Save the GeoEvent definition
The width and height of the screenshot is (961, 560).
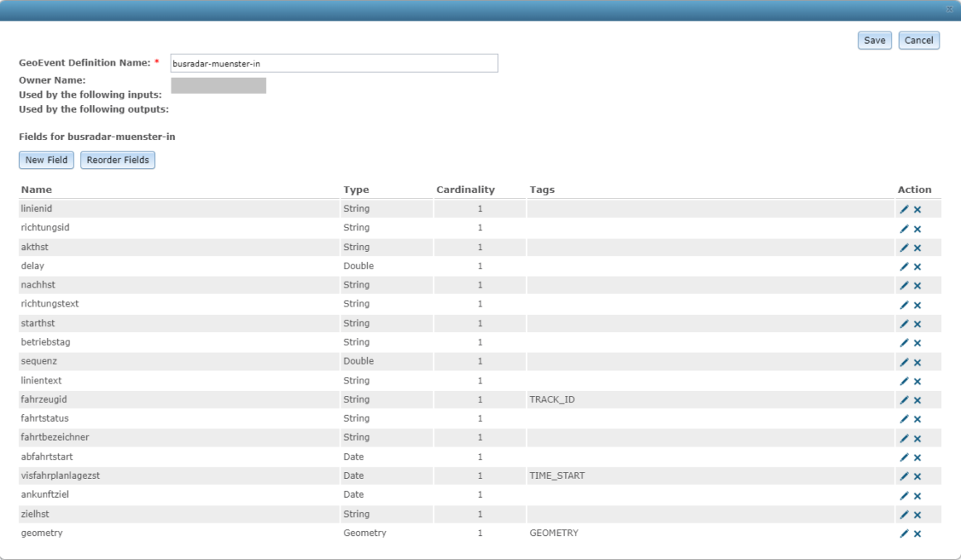click(x=875, y=41)
